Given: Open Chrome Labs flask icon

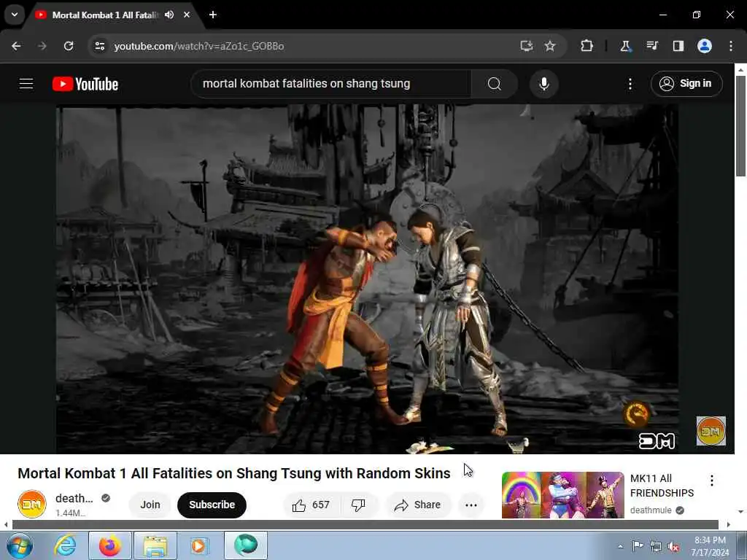Looking at the screenshot, I should pos(625,46).
